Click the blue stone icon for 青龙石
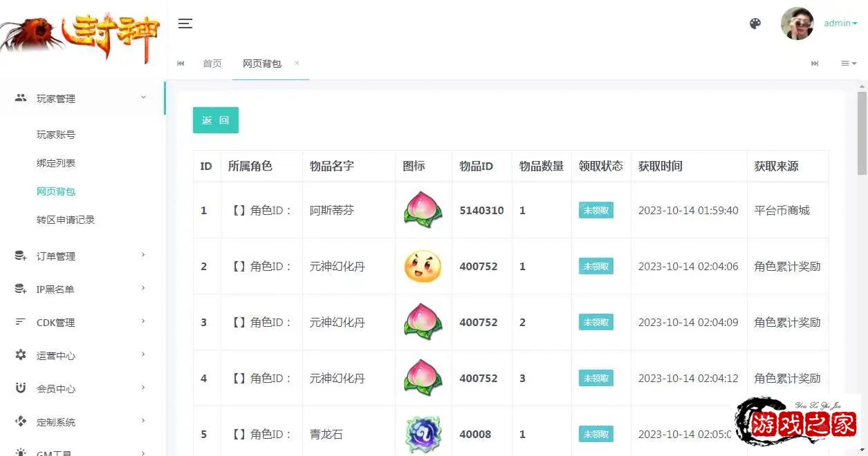 tap(423, 434)
